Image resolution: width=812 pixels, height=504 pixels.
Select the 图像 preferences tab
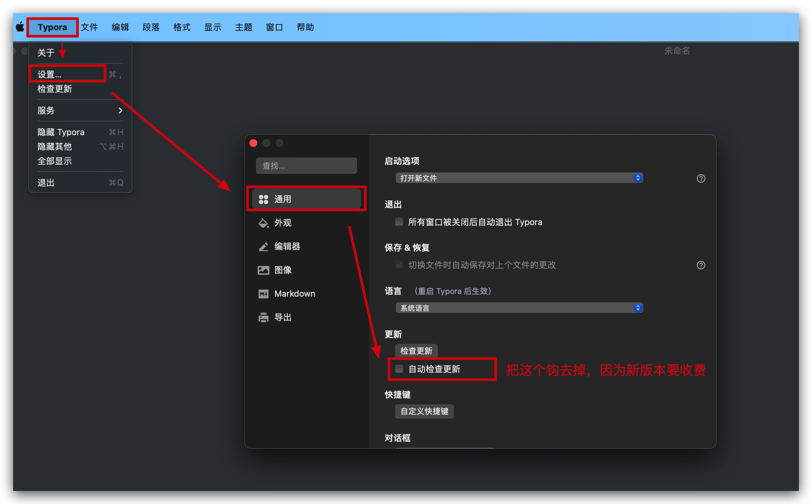[x=306, y=270]
